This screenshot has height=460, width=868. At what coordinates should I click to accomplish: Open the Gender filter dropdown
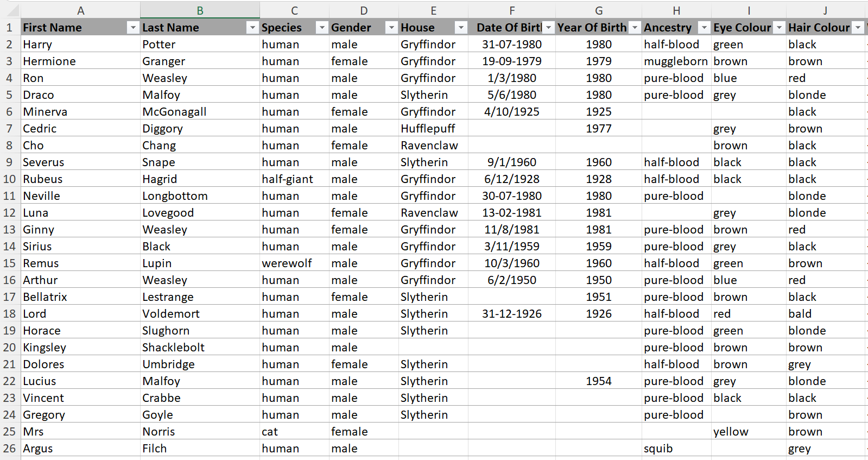click(x=391, y=28)
